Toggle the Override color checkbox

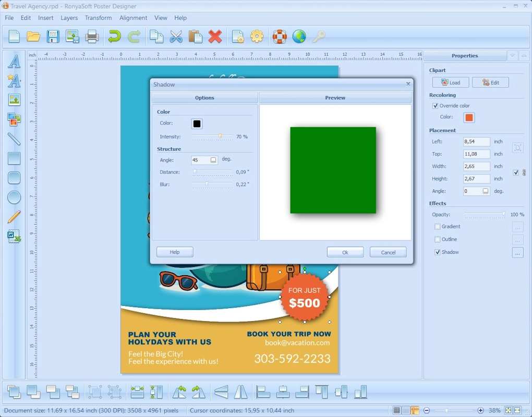[x=436, y=106]
